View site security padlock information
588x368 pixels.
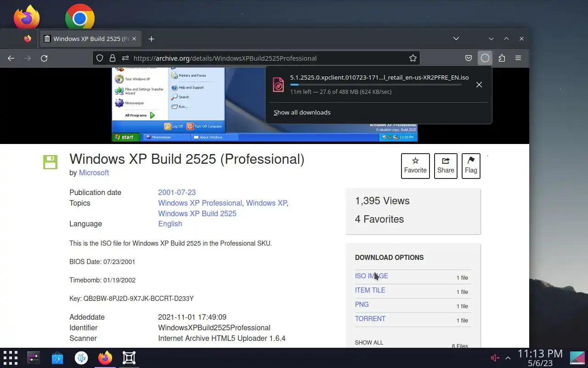pyautogui.click(x=112, y=58)
